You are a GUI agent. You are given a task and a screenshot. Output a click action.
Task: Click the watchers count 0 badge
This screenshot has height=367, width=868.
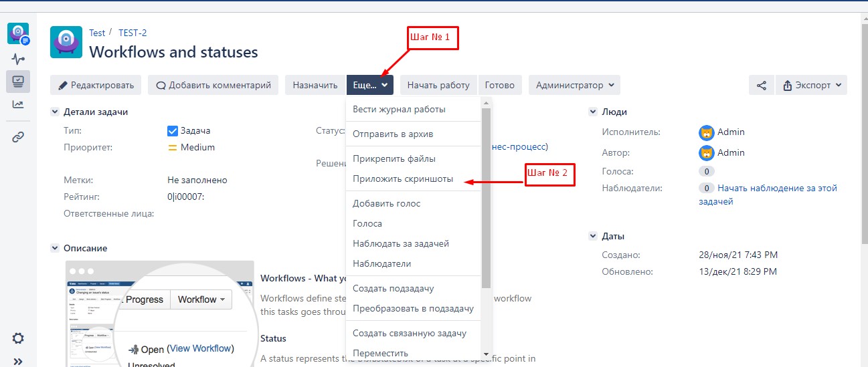[707, 189]
